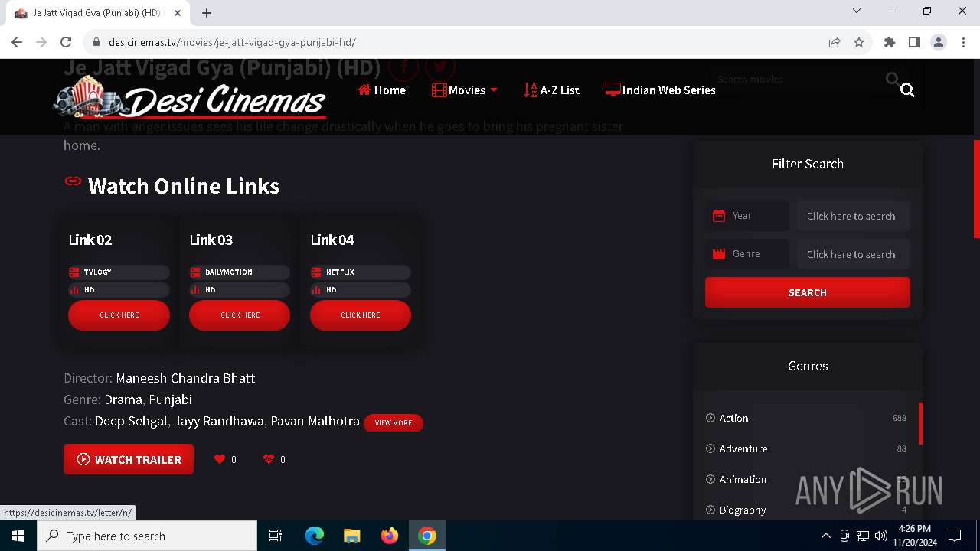
Task: Open the Extensions puzzle icon
Action: click(890, 43)
